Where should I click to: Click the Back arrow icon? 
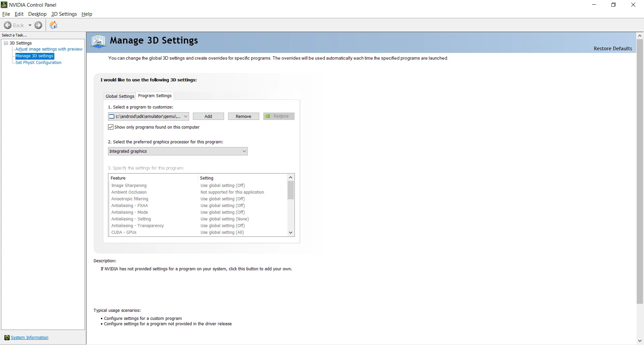point(8,25)
